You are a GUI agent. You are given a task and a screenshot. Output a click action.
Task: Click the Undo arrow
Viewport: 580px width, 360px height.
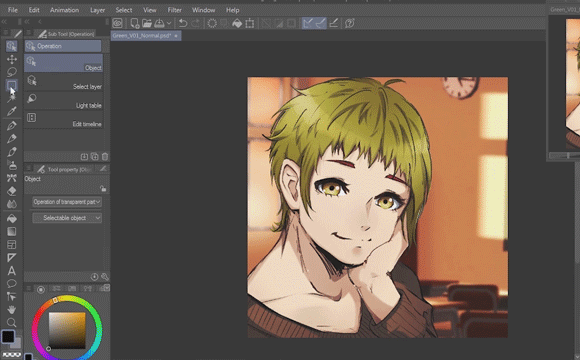tap(183, 23)
